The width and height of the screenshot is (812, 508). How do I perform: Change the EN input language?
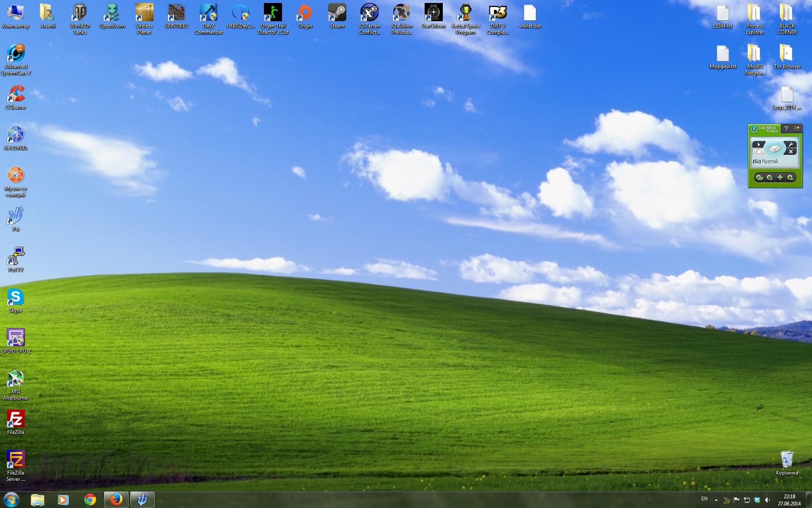(704, 499)
